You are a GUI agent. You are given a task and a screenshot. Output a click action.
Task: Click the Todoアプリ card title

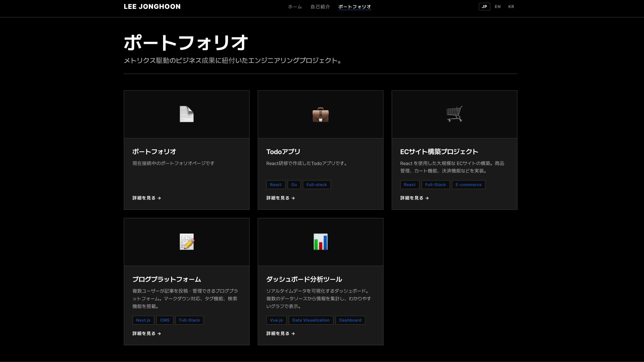tap(283, 152)
